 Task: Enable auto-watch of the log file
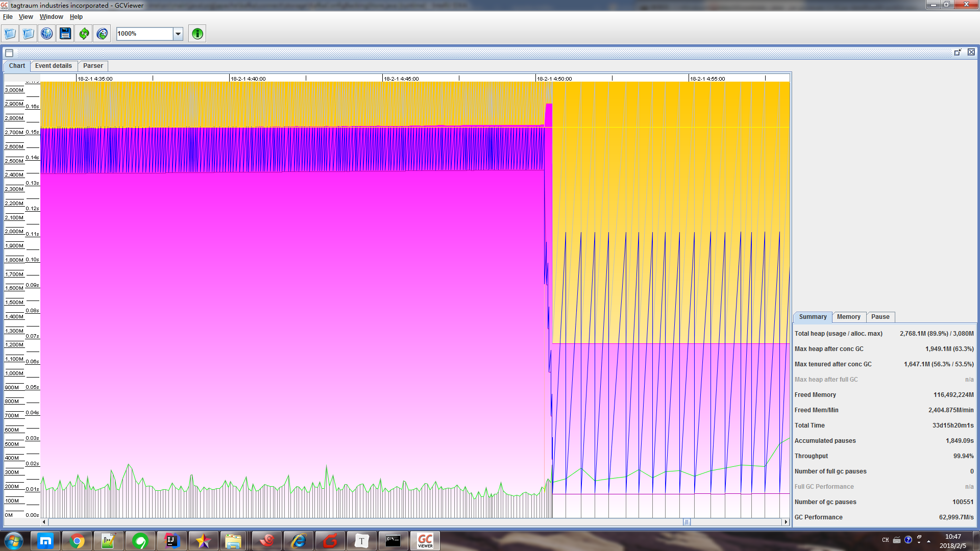click(102, 33)
